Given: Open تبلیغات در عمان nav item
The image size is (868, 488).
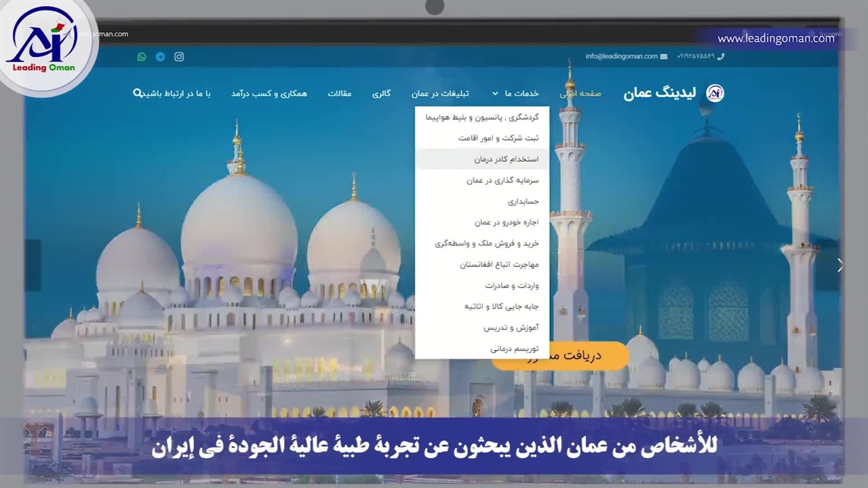Looking at the screenshot, I should (x=439, y=94).
